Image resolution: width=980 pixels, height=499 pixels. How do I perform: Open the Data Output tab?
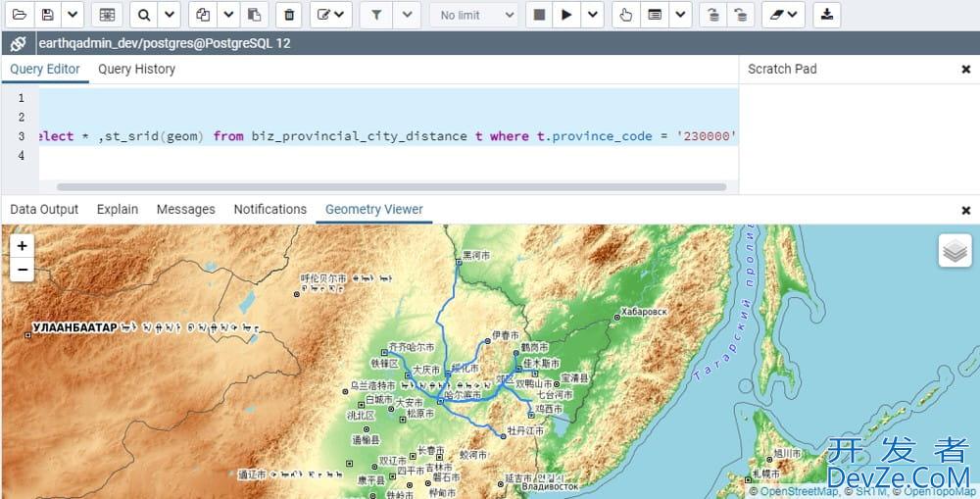44,209
